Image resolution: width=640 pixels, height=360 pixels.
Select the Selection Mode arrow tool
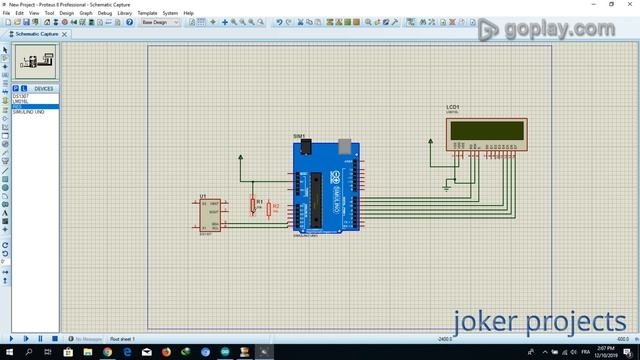click(5, 50)
